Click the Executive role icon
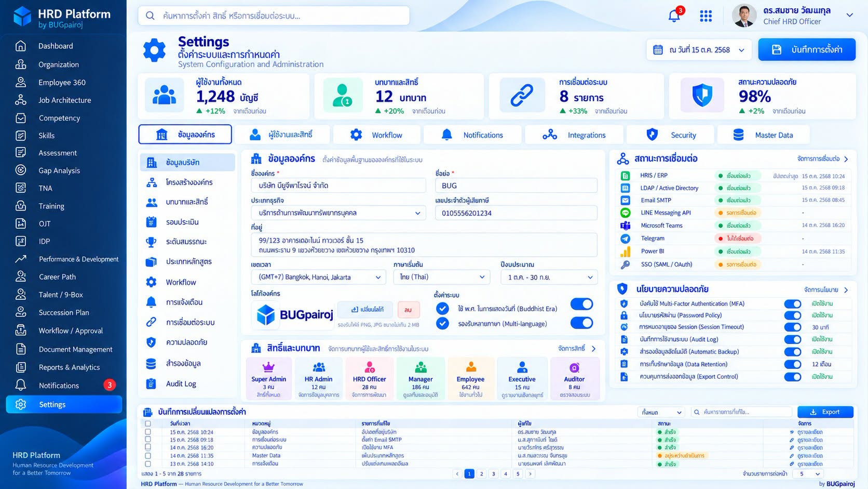Viewport: 868px width, 489px height. pyautogui.click(x=522, y=367)
